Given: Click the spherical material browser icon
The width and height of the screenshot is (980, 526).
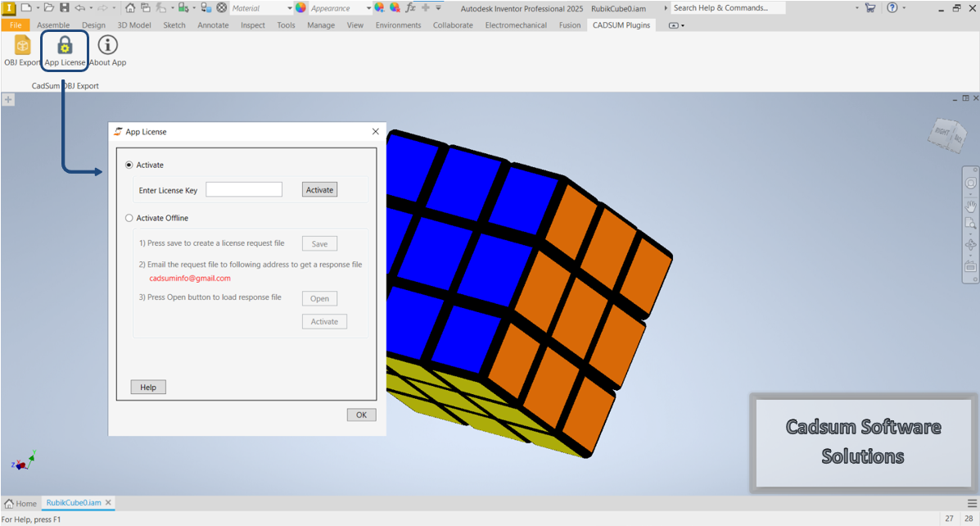Looking at the screenshot, I should tap(221, 8).
